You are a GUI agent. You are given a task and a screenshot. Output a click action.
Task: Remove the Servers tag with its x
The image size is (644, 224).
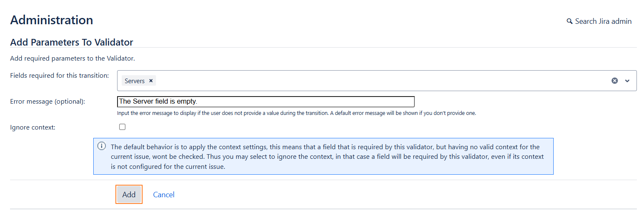pyautogui.click(x=151, y=81)
